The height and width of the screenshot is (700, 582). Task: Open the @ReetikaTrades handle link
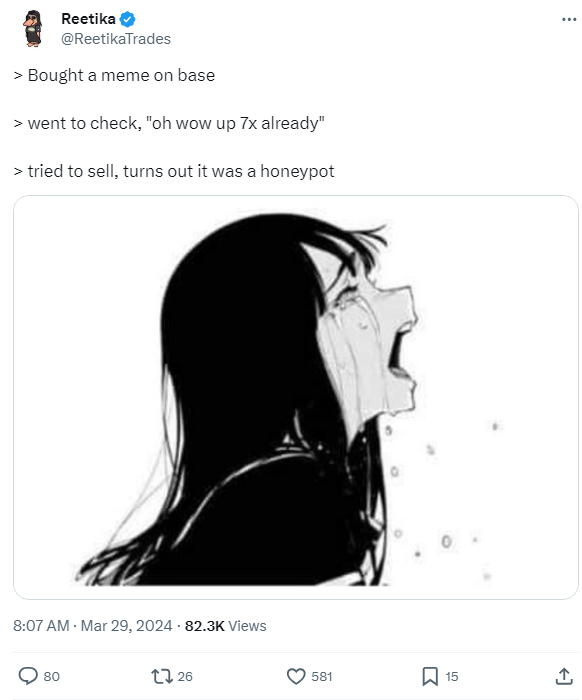point(116,39)
